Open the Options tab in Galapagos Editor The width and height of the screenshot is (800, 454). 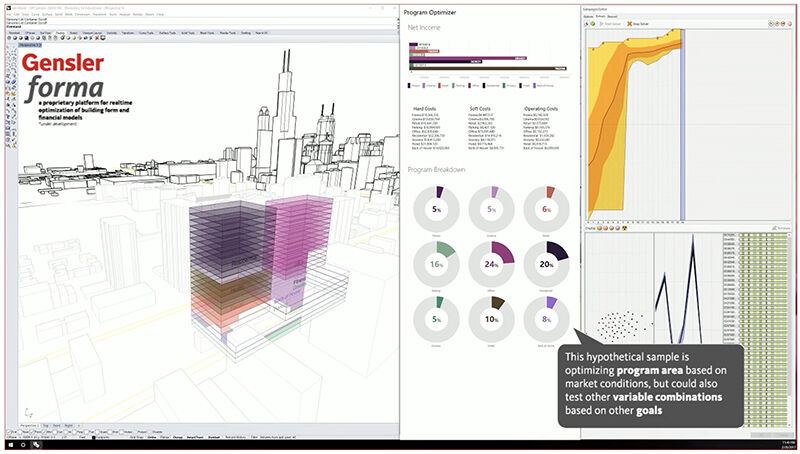(588, 16)
